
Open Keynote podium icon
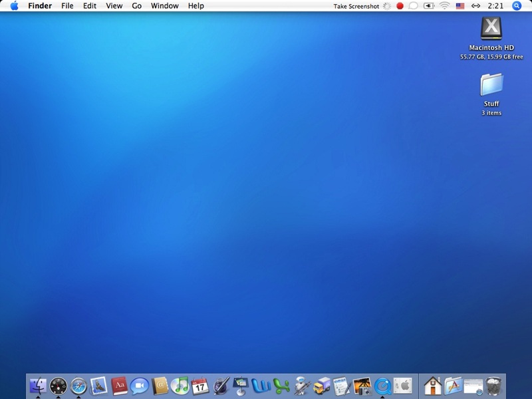pyautogui.click(x=241, y=386)
